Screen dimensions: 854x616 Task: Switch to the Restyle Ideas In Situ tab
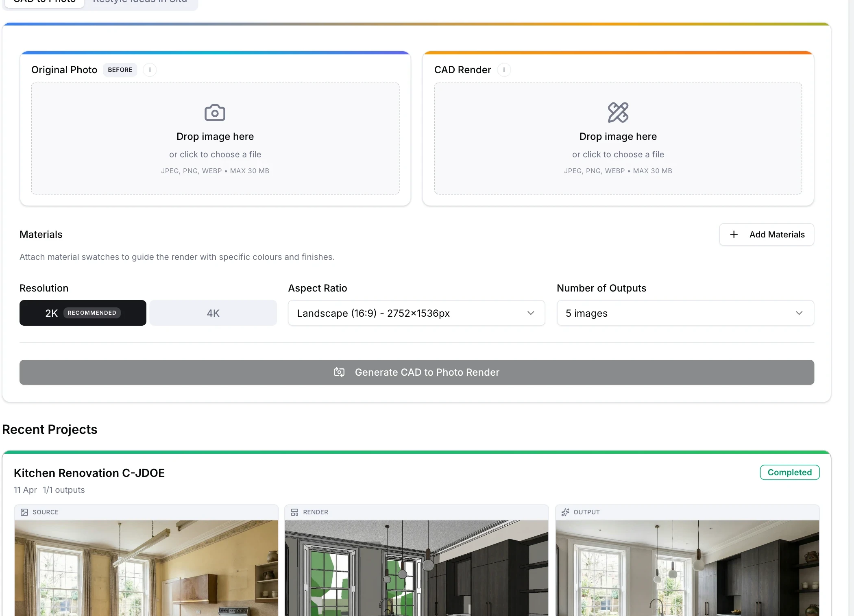pyautogui.click(x=140, y=2)
